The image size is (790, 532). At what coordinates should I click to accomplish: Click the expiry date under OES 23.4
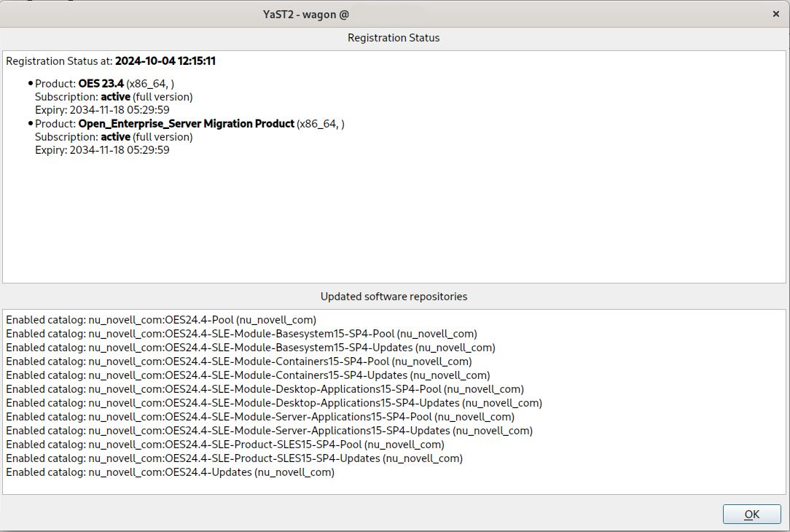(102, 110)
